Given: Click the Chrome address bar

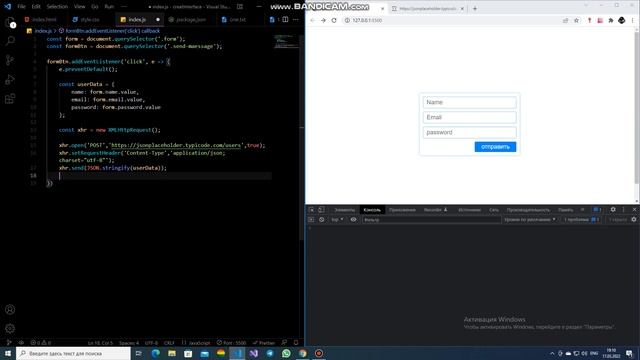Looking at the screenshot, I should (451, 20).
